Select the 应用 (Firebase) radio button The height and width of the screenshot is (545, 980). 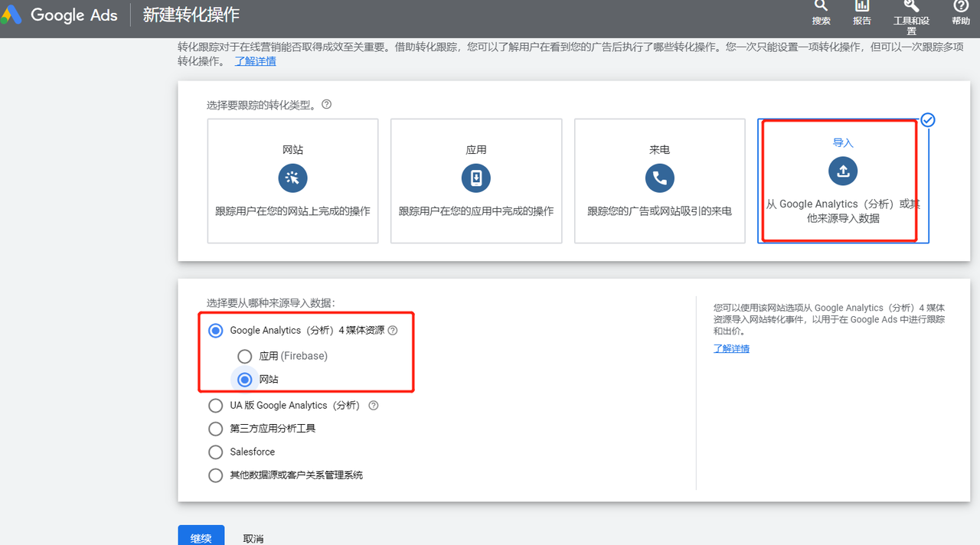tap(244, 356)
